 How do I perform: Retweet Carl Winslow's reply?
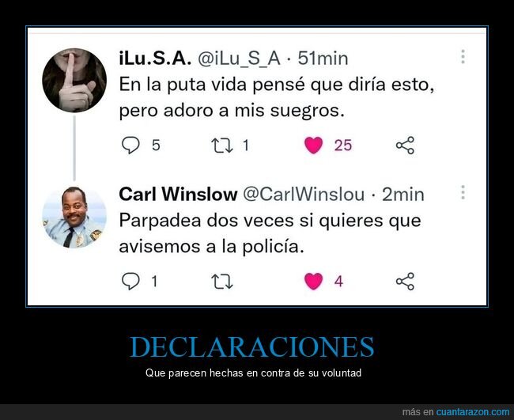222,282
